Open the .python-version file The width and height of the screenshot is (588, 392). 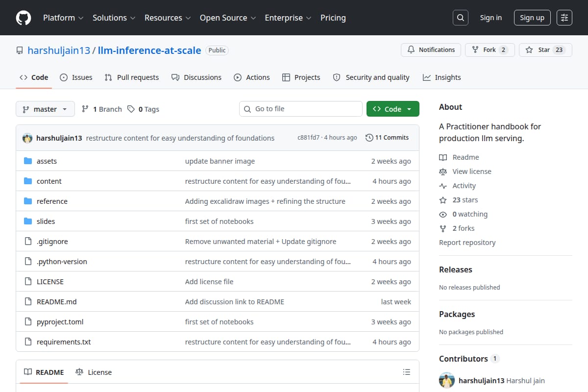62,262
